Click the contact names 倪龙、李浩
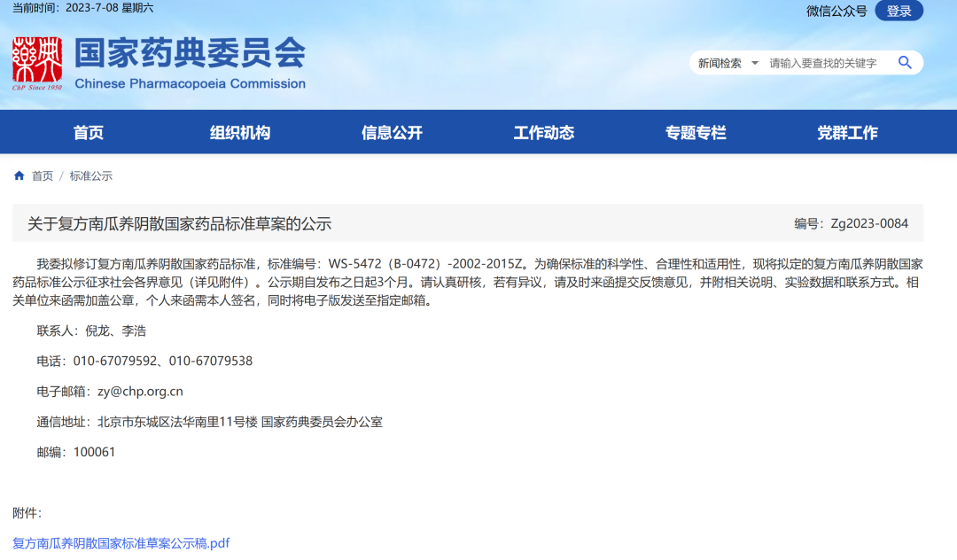The width and height of the screenshot is (957, 560). tap(116, 331)
